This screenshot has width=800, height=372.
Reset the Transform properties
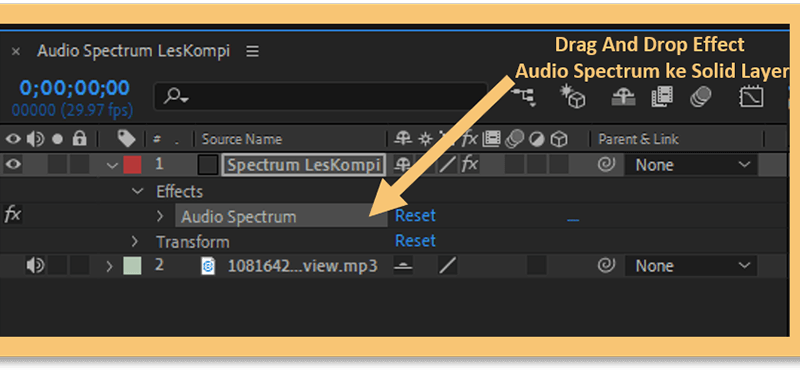pyautogui.click(x=415, y=240)
